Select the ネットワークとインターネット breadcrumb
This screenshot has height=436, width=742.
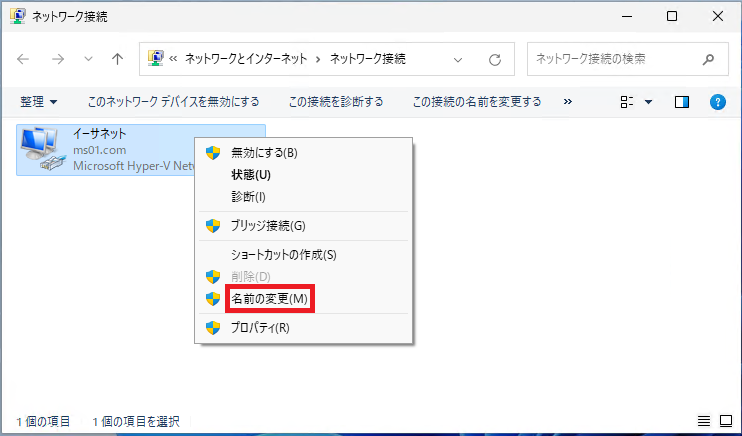(x=246, y=59)
